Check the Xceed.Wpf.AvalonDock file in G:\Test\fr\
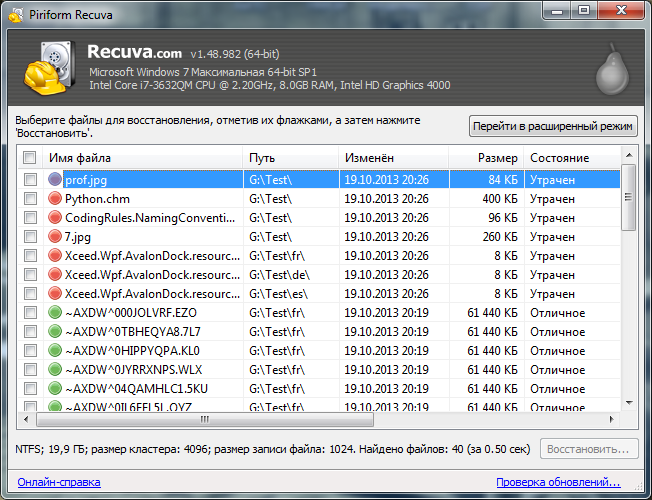This screenshot has height=500, width=652. (30, 256)
